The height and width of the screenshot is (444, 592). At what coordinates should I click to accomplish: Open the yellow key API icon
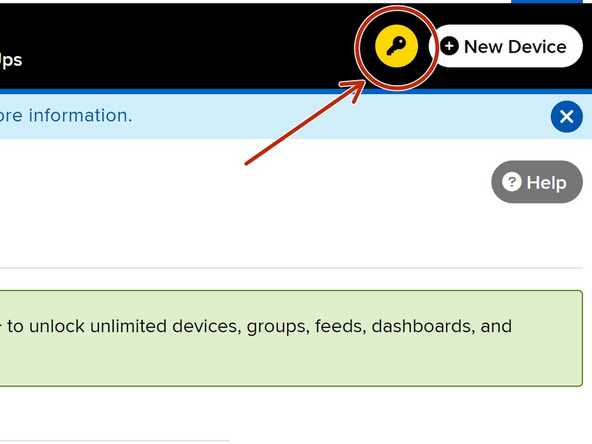pos(396,46)
